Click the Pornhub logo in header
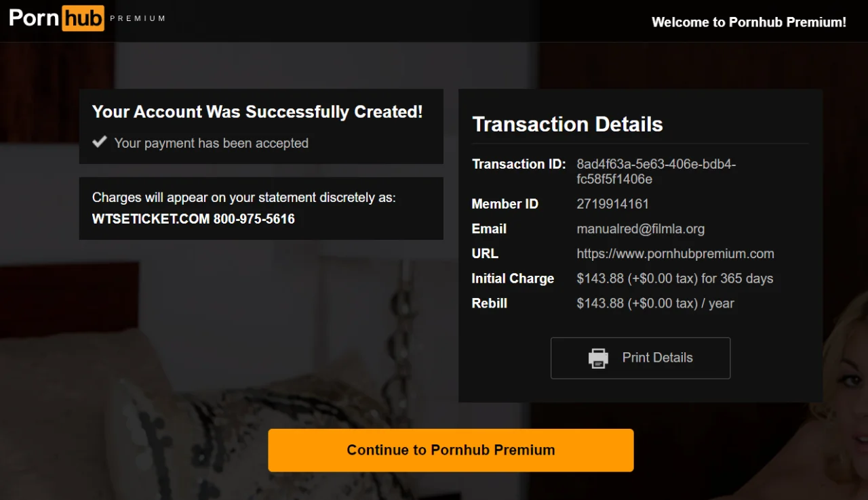Screen dimensions: 868x500 pos(57,18)
